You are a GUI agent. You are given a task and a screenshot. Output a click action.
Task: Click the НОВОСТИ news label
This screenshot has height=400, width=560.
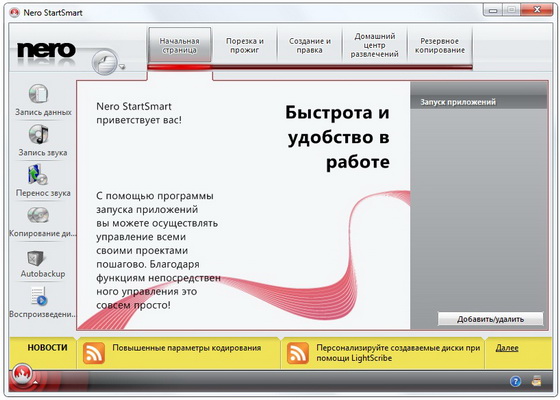48,348
